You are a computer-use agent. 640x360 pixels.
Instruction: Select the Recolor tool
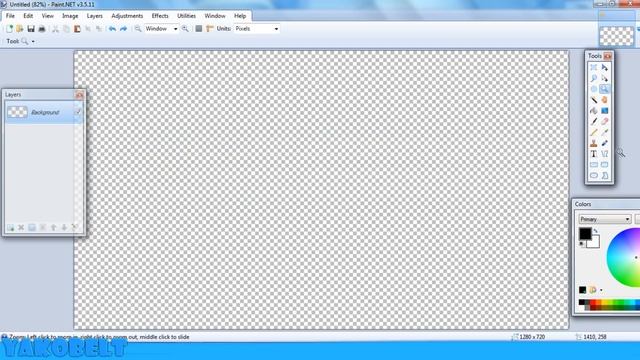pos(604,143)
